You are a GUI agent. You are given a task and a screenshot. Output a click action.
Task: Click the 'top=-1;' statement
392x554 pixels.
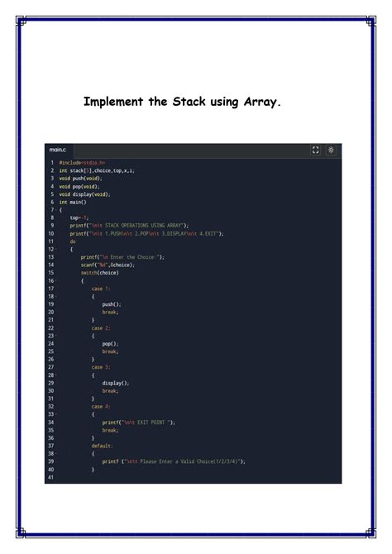(x=79, y=217)
